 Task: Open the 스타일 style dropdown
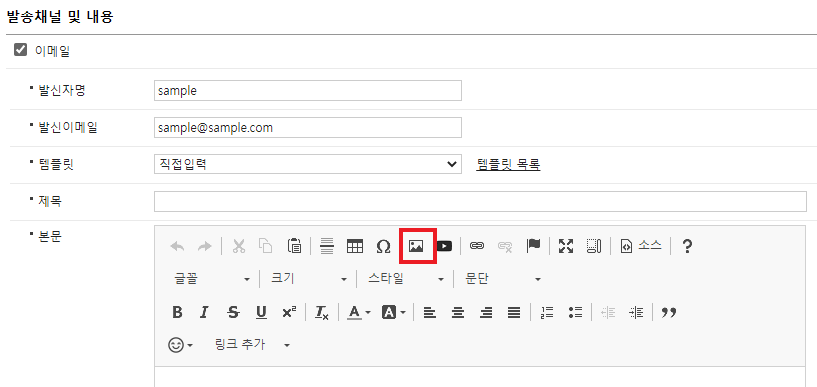click(x=405, y=279)
